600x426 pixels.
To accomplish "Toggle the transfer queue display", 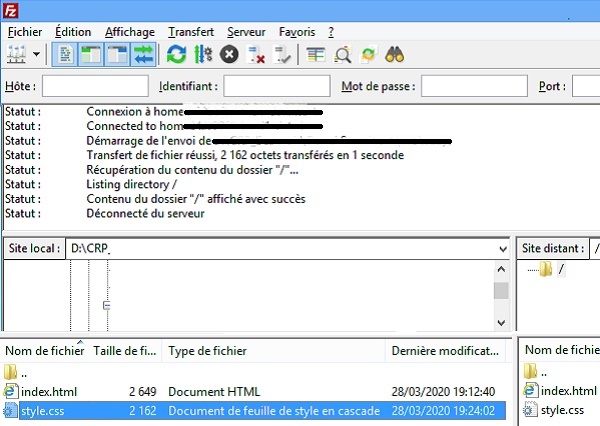I will click(140, 54).
